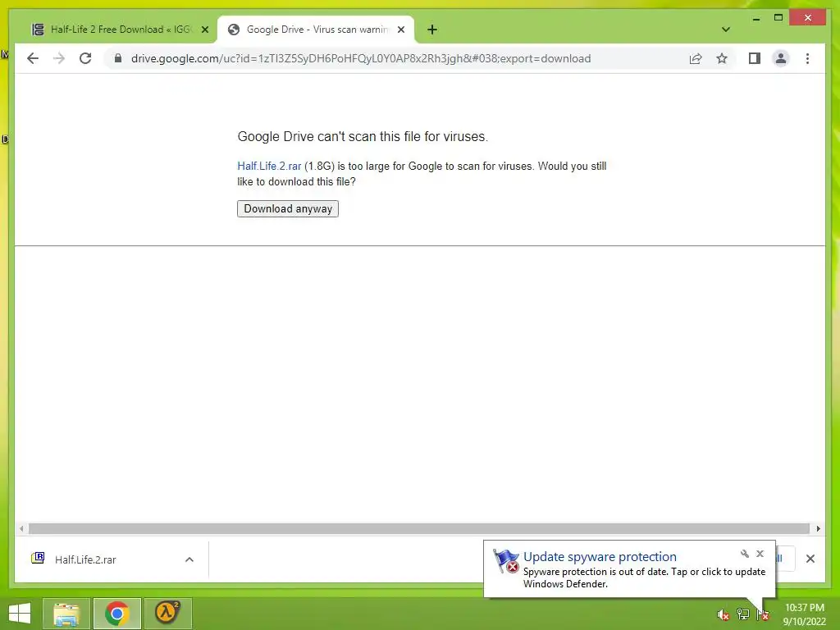
Task: Share this page via the share icon
Action: (x=696, y=58)
